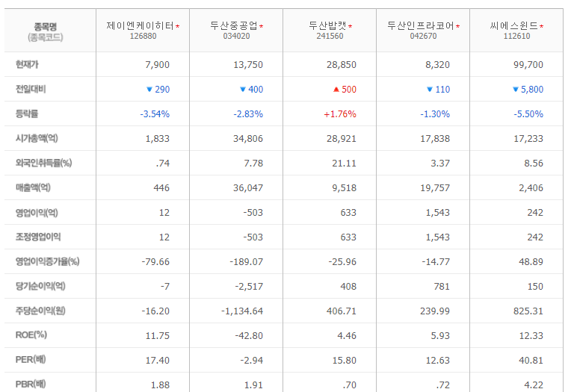Screen dimensions: 574x392
Task: Select stock code 034020
Action: [x=236, y=36]
